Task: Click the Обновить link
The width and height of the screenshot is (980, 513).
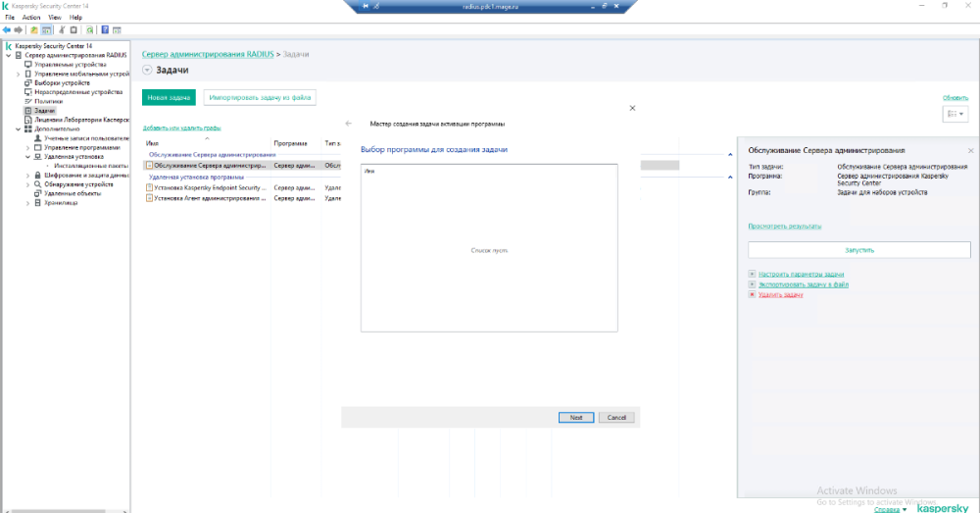Action: [x=955, y=97]
